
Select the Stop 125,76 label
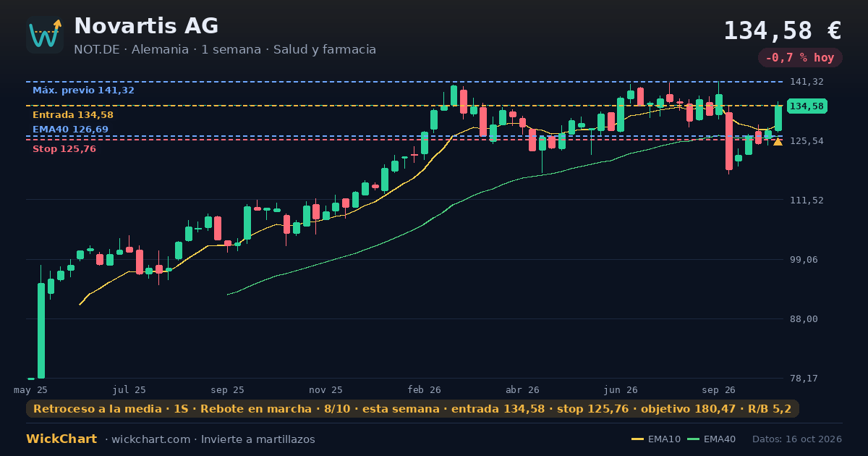pyautogui.click(x=64, y=149)
